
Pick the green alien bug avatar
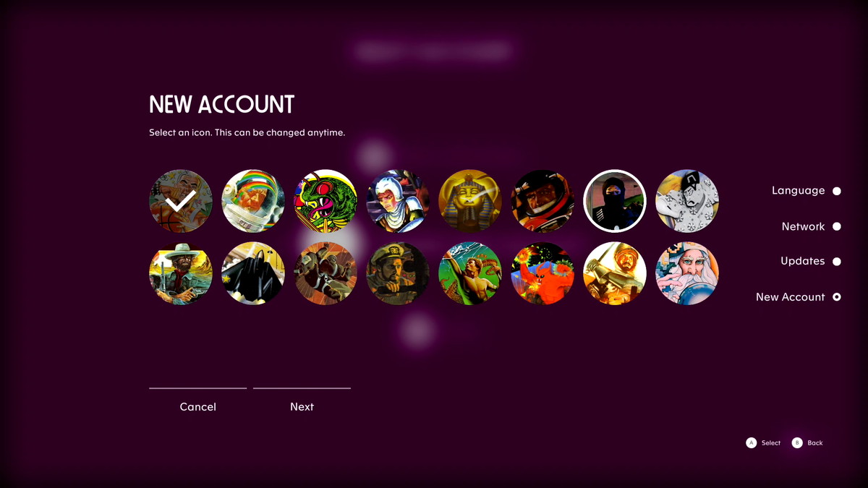(325, 201)
